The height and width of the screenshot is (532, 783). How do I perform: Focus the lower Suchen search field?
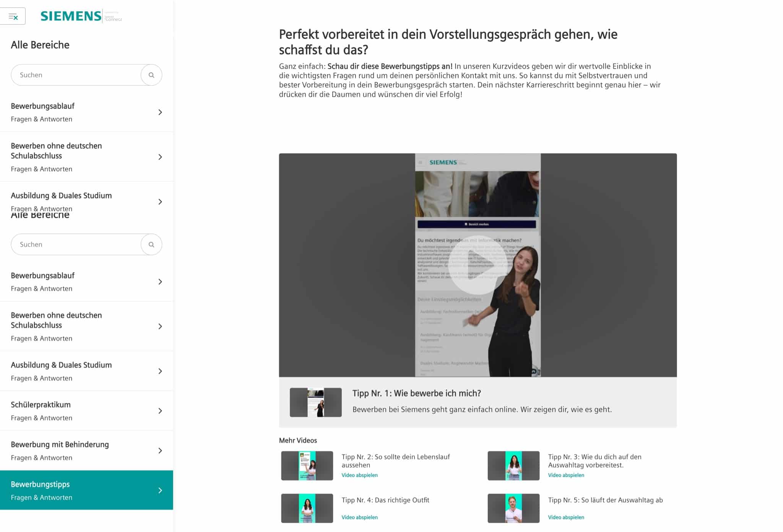pyautogui.click(x=76, y=245)
